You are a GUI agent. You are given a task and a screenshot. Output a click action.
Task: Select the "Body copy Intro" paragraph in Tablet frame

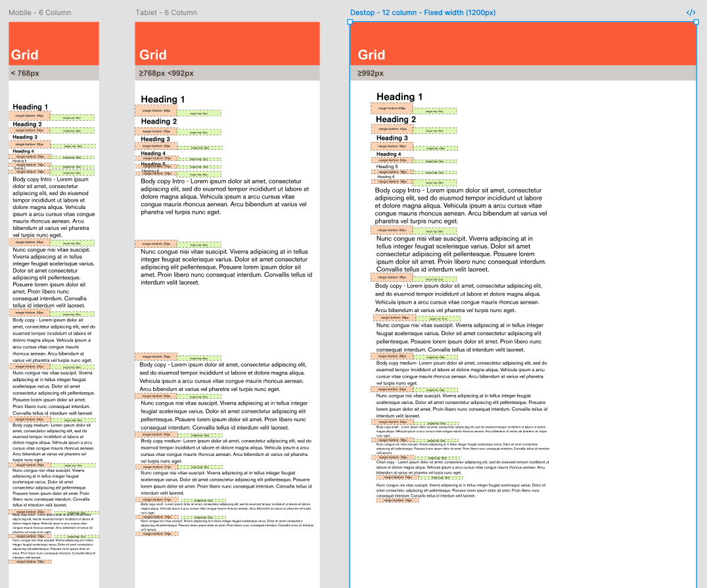225,196
